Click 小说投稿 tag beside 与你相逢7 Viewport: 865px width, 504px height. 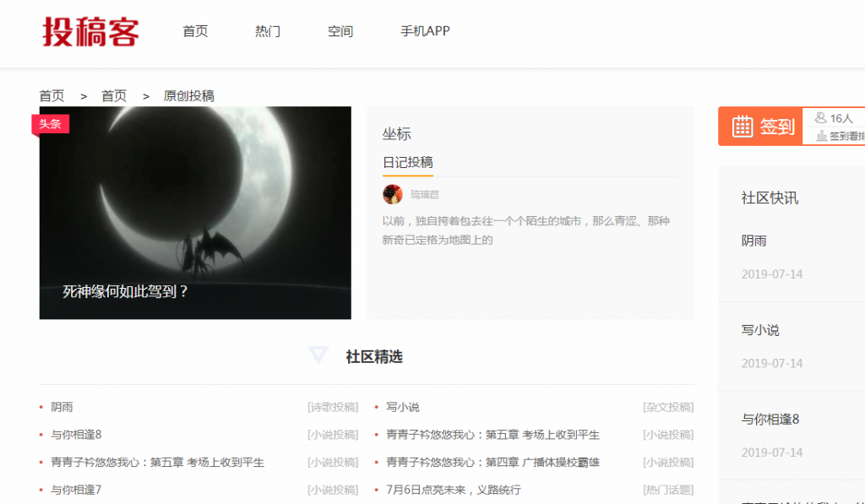(x=333, y=490)
